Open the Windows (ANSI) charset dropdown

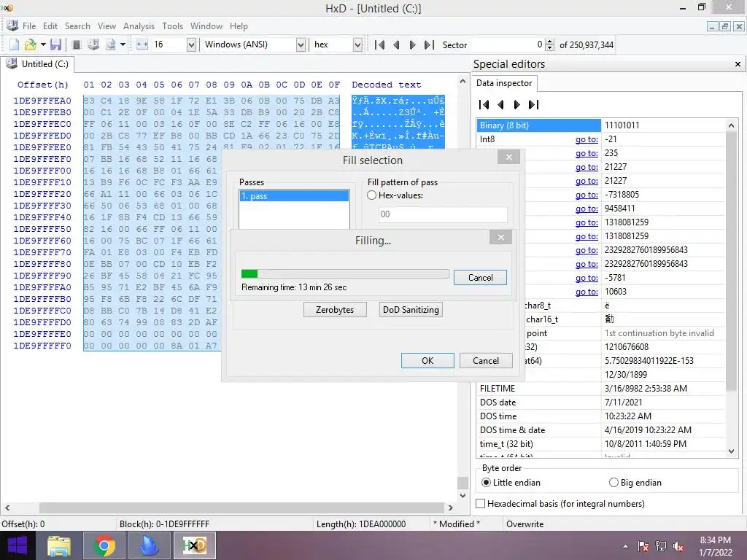[301, 44]
